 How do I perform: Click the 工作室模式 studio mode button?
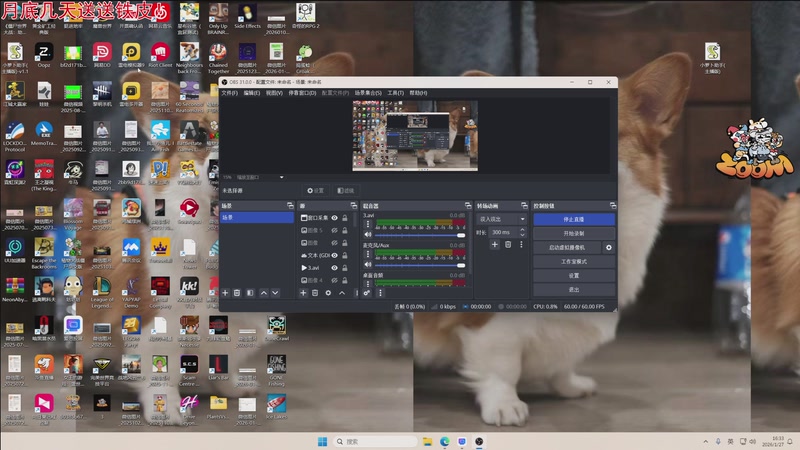(574, 261)
